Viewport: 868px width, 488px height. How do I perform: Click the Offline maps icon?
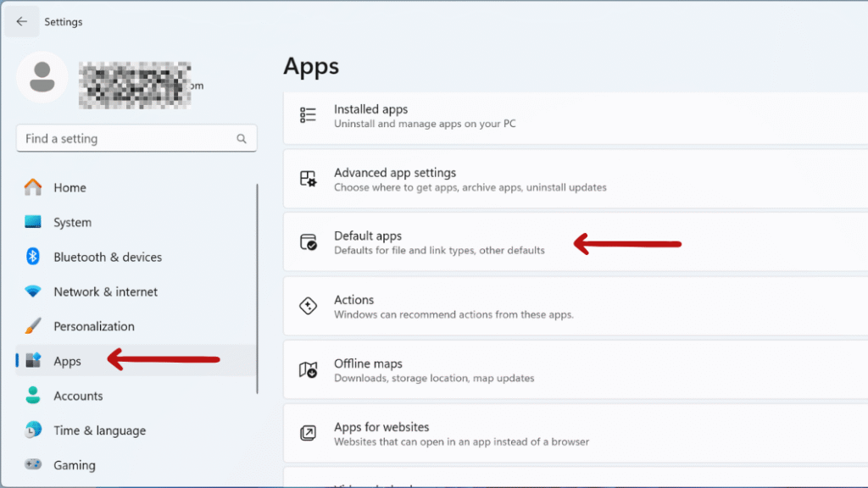(x=308, y=369)
